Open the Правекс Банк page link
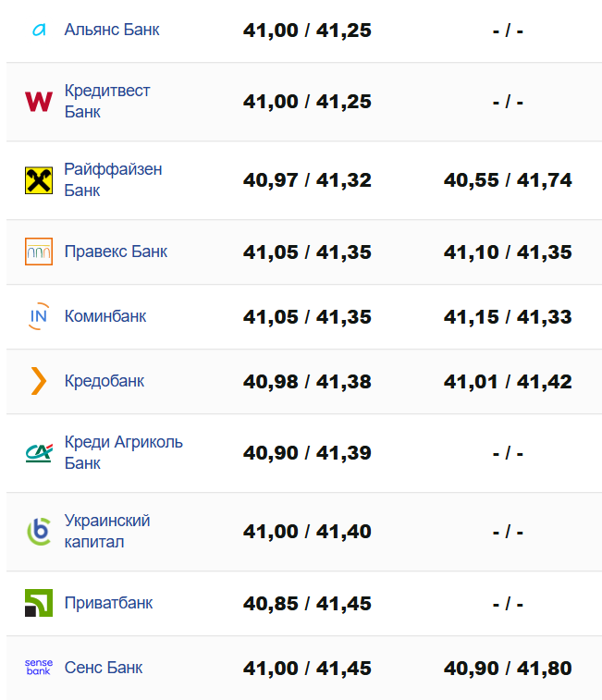This screenshot has height=700, width=602. click(116, 252)
